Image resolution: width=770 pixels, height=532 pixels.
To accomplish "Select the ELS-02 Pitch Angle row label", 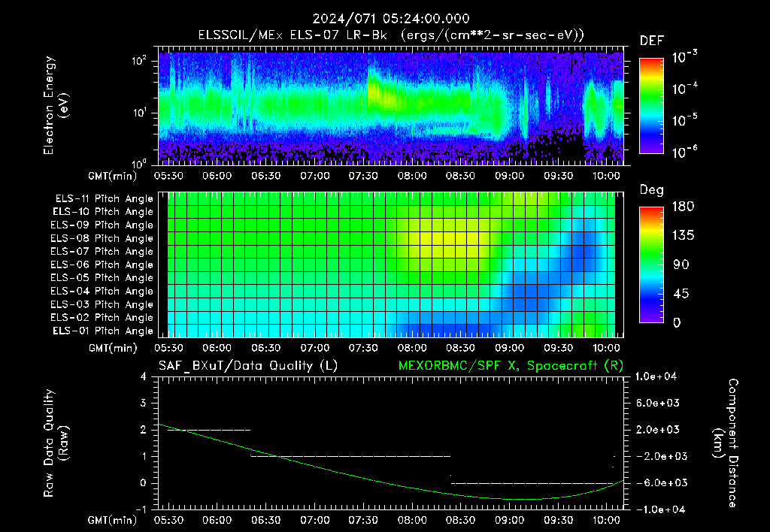I will pyautogui.click(x=102, y=318).
